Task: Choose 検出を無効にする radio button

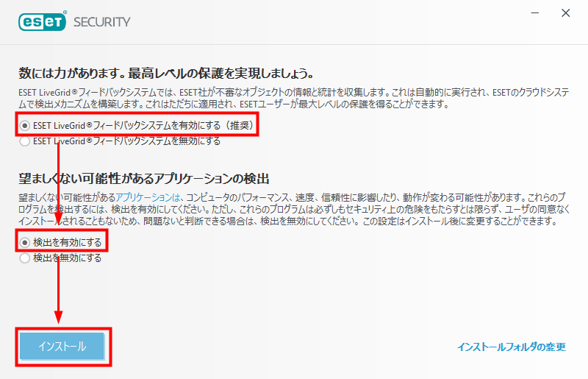Action: [x=25, y=258]
